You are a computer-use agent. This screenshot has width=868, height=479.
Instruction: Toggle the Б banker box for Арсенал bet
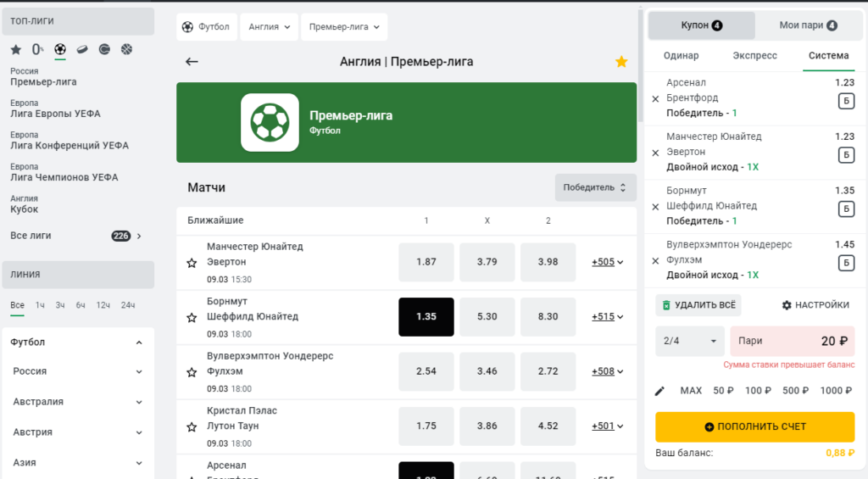click(846, 102)
